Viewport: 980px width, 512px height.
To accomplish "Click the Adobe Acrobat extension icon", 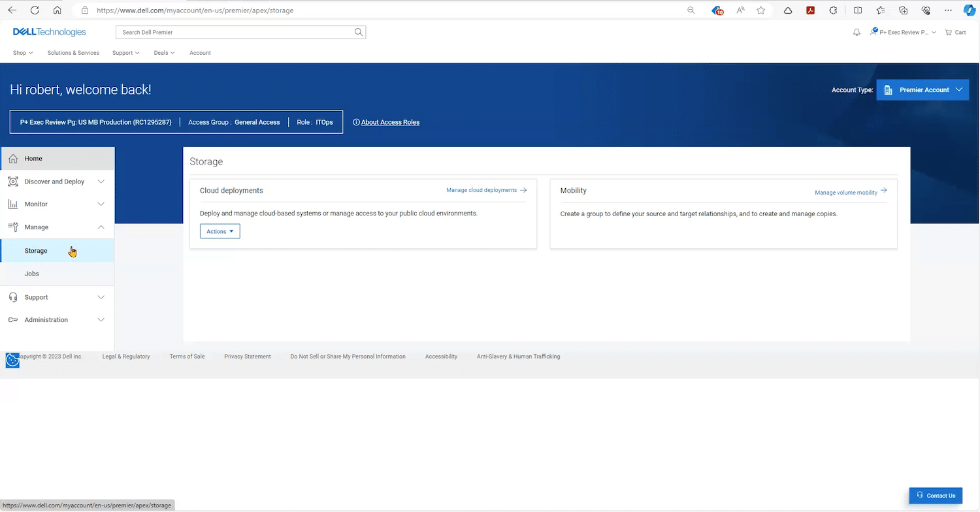I will (810, 10).
